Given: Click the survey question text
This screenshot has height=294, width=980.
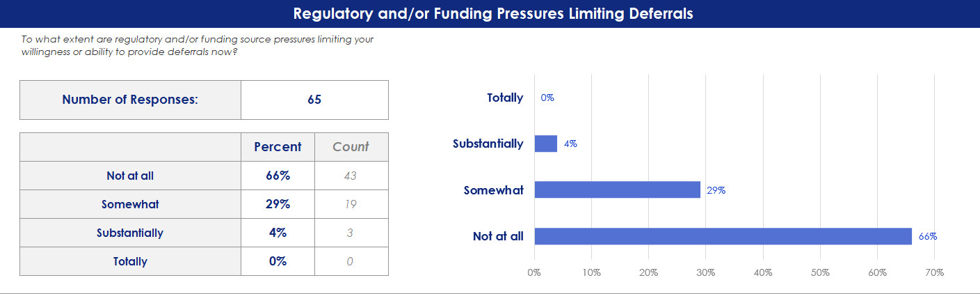Looking at the screenshot, I should (x=198, y=46).
